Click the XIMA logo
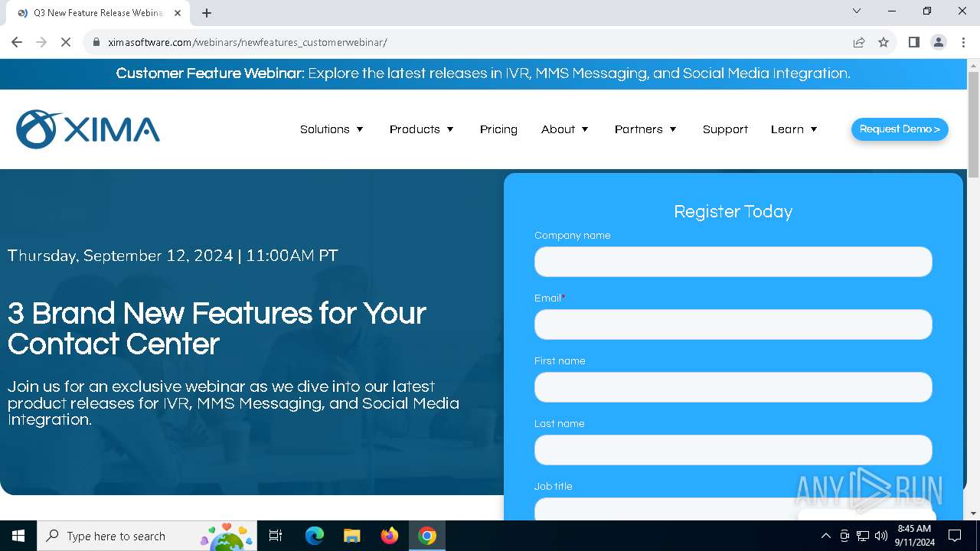 [88, 129]
